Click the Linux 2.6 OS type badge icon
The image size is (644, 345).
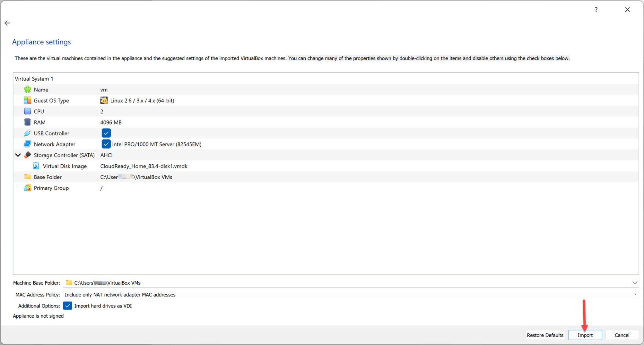pos(104,100)
